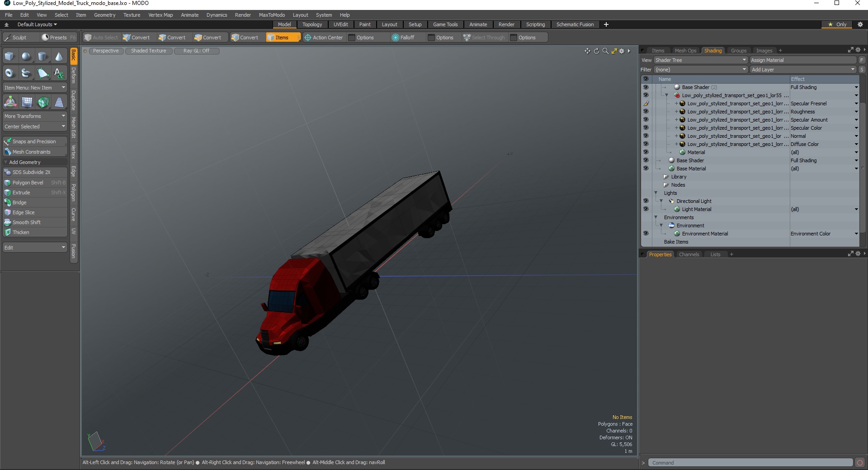Open the Shader Tree view dropdown
Viewport: 868px width, 470px height.
[700, 60]
